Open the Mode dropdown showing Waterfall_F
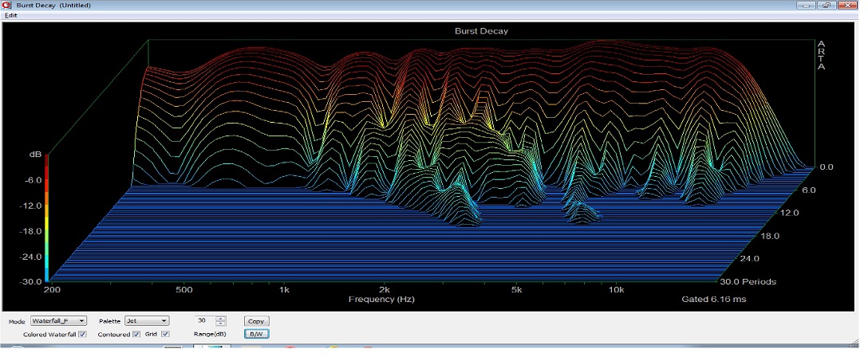Viewport: 868px width, 357px height. pyautogui.click(x=58, y=320)
